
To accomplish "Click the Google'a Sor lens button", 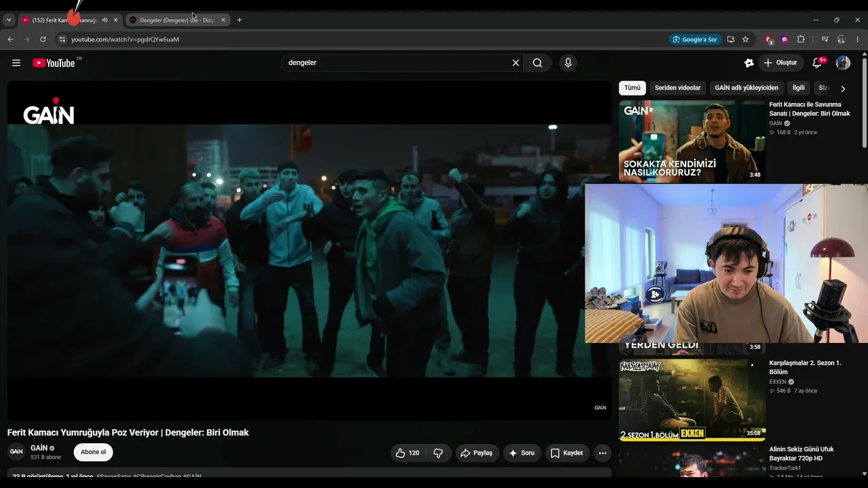I will pos(694,39).
